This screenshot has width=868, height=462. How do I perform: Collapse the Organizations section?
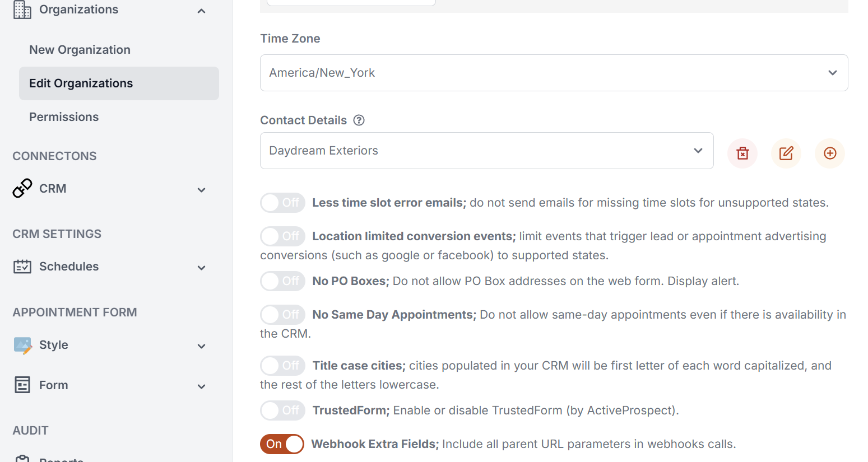click(x=201, y=10)
